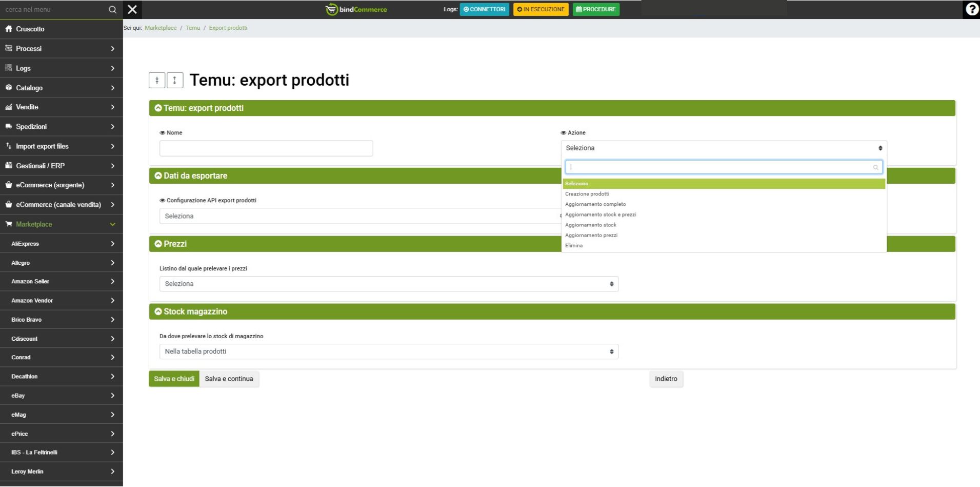Go to Cruscotto home icon
980x487 pixels.
click(x=9, y=29)
